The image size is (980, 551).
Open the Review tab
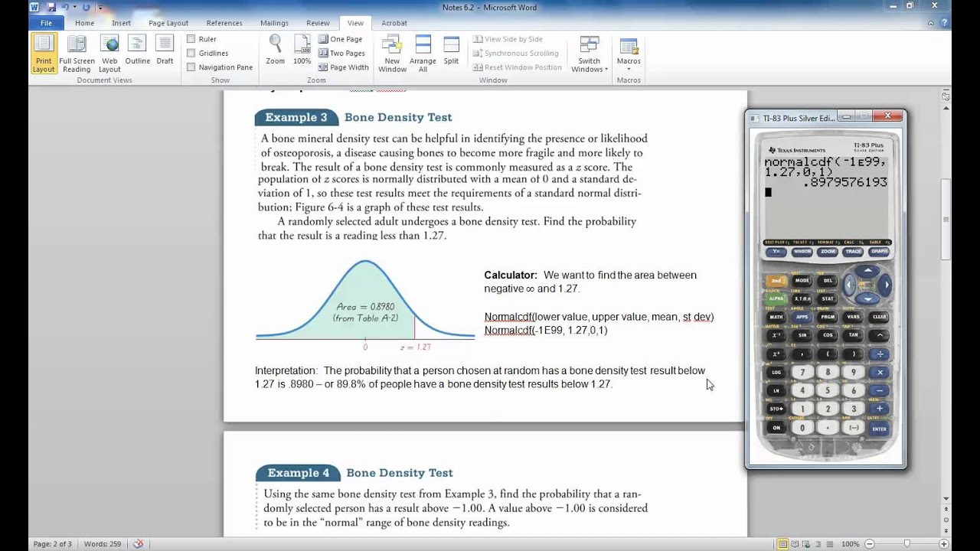click(x=318, y=23)
